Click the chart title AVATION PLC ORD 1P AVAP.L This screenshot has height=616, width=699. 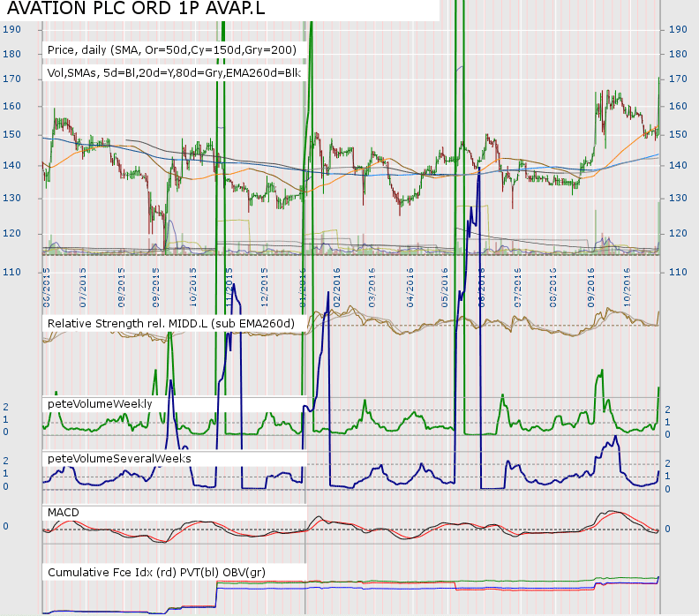(x=136, y=8)
